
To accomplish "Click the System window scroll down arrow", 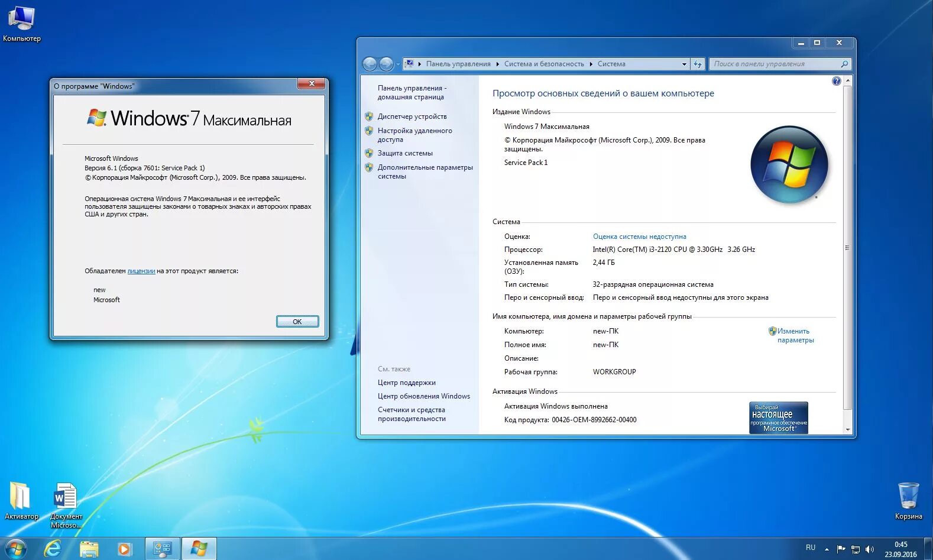I will coord(847,430).
